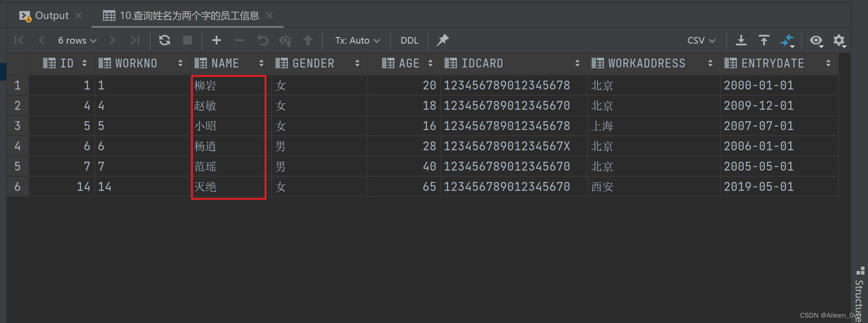
Task: Select the name cell 范瑶
Action: coord(231,167)
